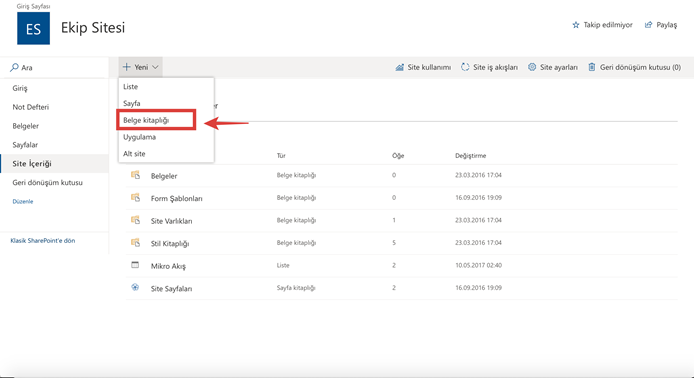Click the library icon for Form Şablonları

click(x=135, y=197)
